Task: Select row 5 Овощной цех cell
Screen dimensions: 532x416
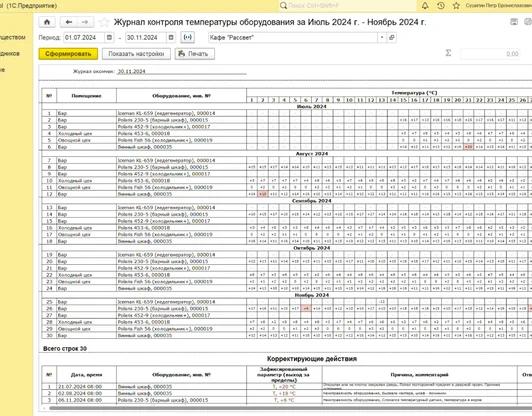Action: 87,140
